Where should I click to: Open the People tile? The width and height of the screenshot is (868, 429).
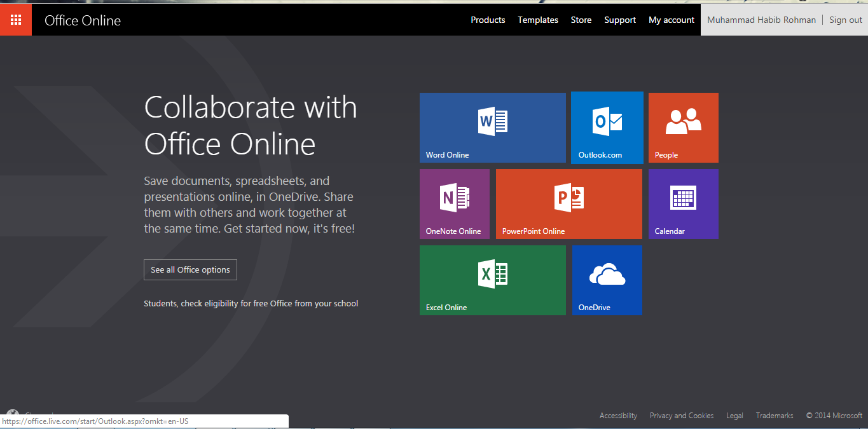(684, 128)
